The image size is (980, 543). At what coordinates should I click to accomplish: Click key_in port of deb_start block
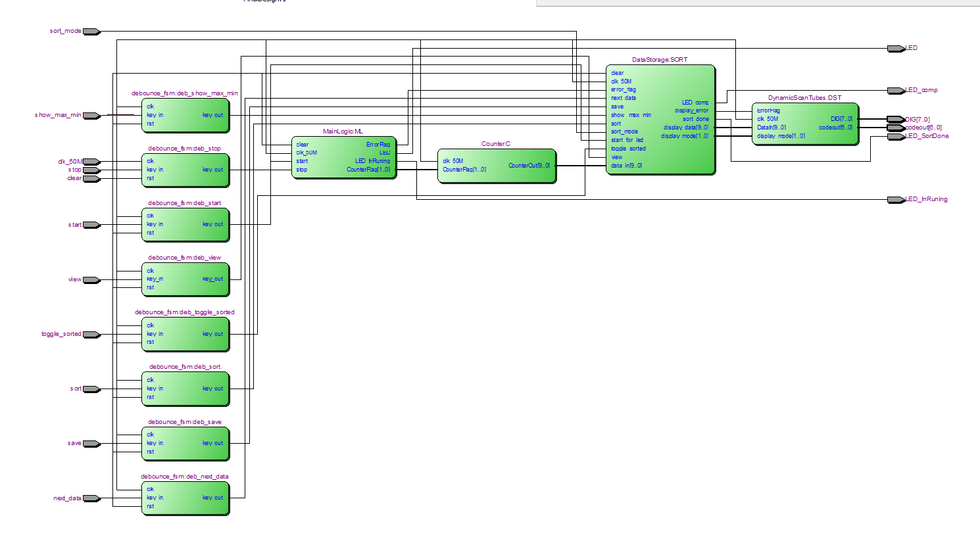[x=155, y=224]
